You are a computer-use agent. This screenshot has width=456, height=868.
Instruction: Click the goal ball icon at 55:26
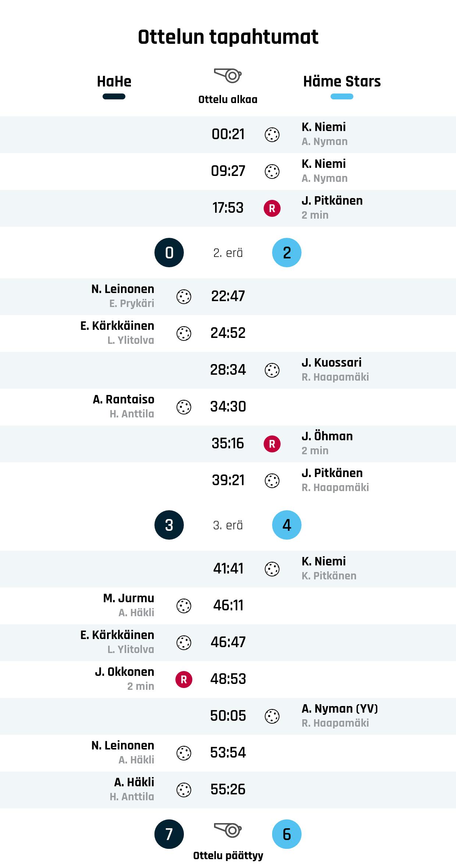pos(184,790)
